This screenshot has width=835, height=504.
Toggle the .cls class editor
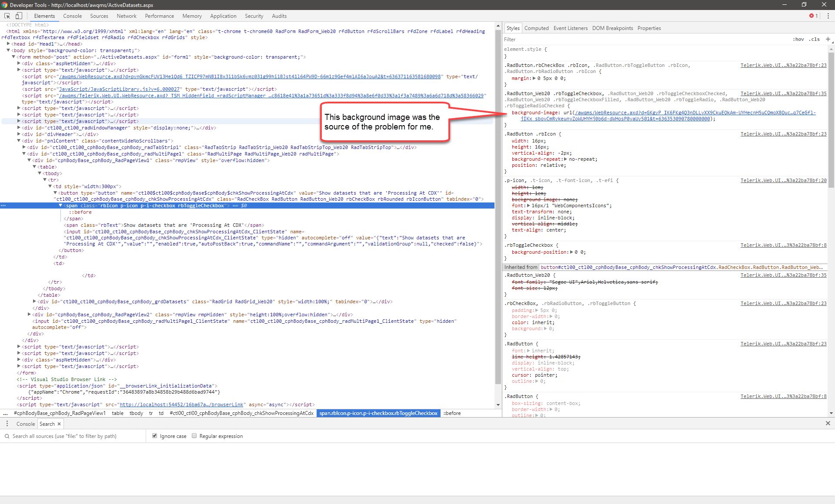click(x=815, y=39)
